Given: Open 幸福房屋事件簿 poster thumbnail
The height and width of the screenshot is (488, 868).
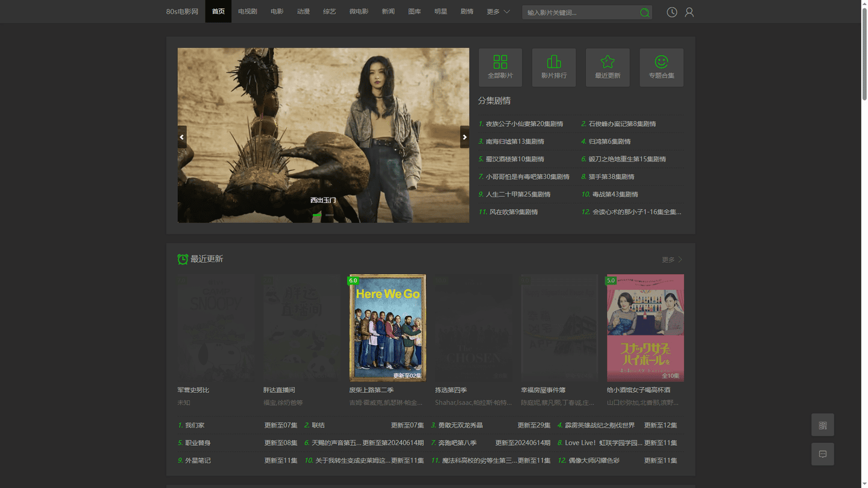Looking at the screenshot, I should coord(559,328).
